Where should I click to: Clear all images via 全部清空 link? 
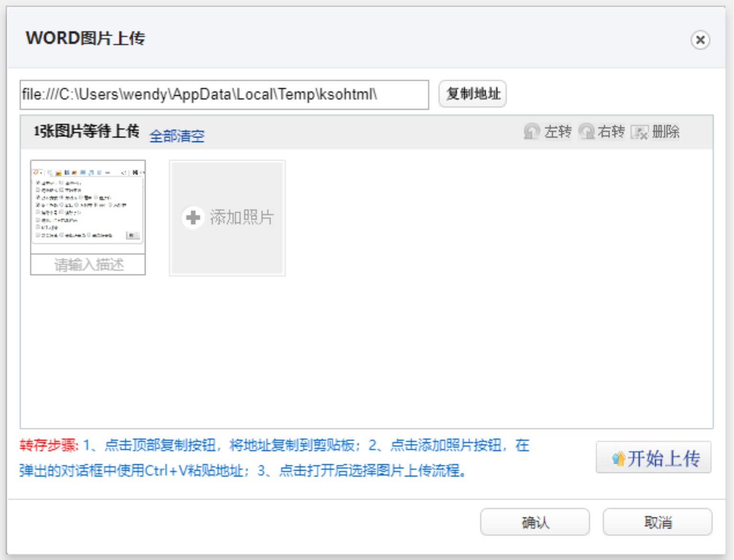[x=177, y=136]
